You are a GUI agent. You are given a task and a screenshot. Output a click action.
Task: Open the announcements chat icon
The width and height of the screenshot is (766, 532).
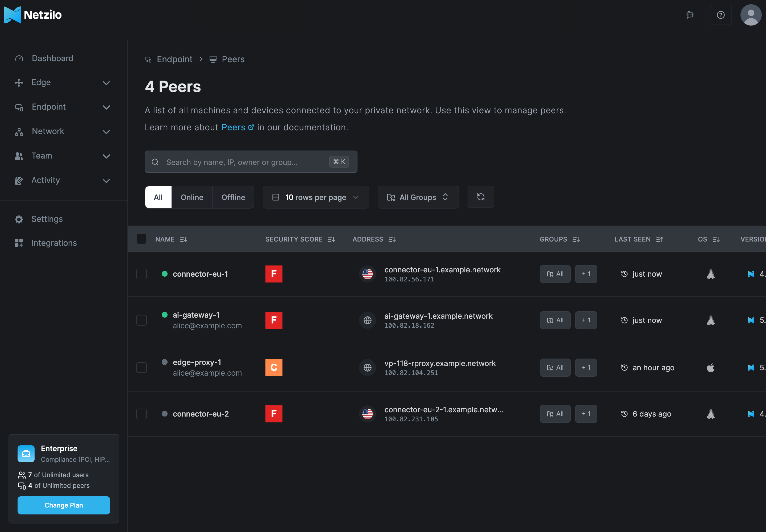(690, 15)
